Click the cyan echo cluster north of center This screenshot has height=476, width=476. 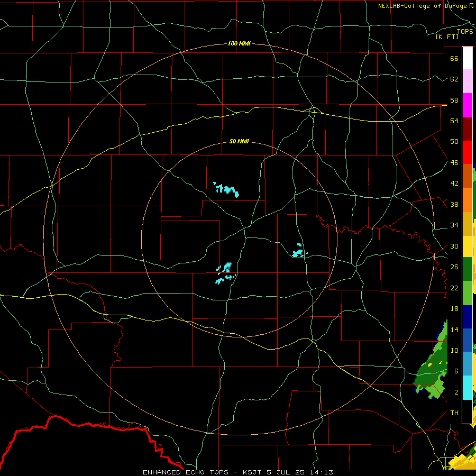tap(226, 190)
